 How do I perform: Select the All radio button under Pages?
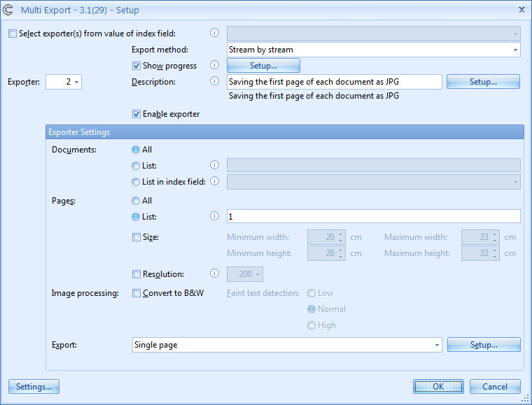[x=136, y=201]
